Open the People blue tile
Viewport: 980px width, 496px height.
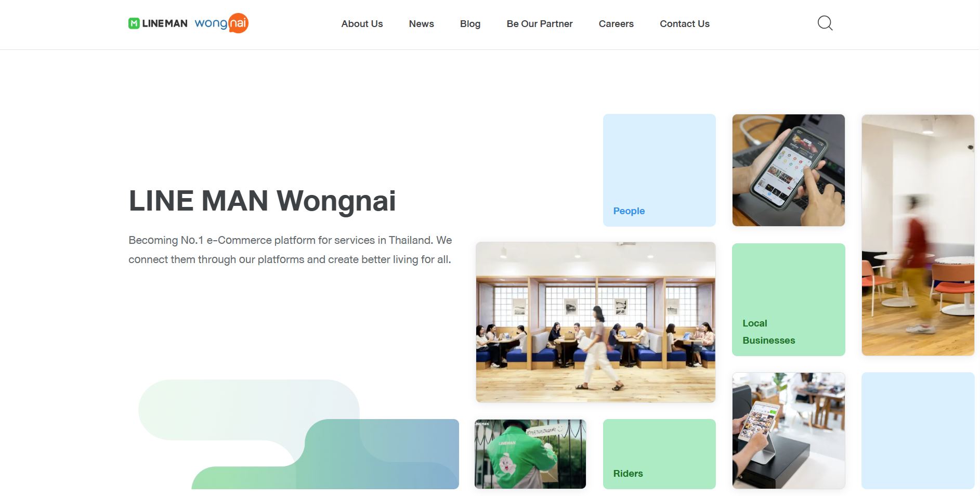659,170
